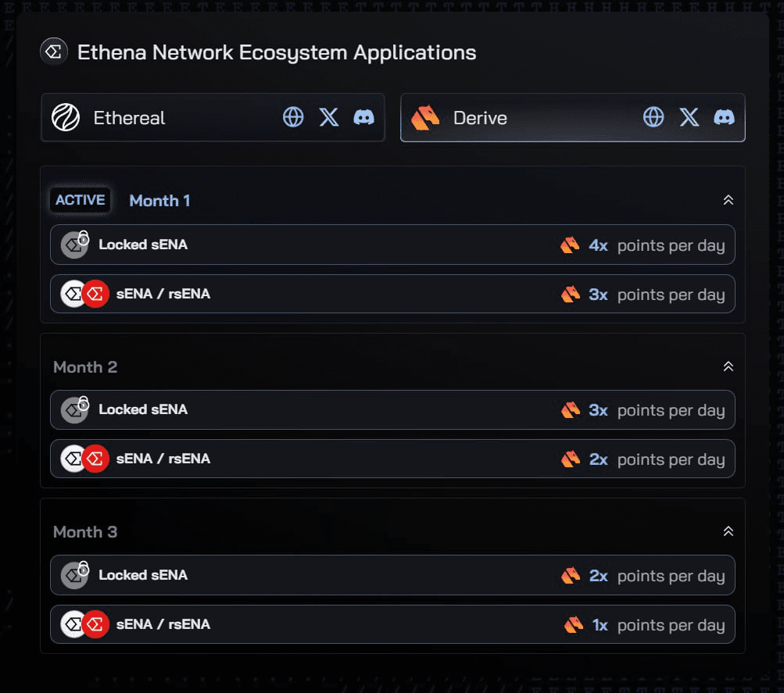Viewport: 784px width, 693px height.
Task: Click the Ethena logo next to the heading
Action: coord(53,52)
